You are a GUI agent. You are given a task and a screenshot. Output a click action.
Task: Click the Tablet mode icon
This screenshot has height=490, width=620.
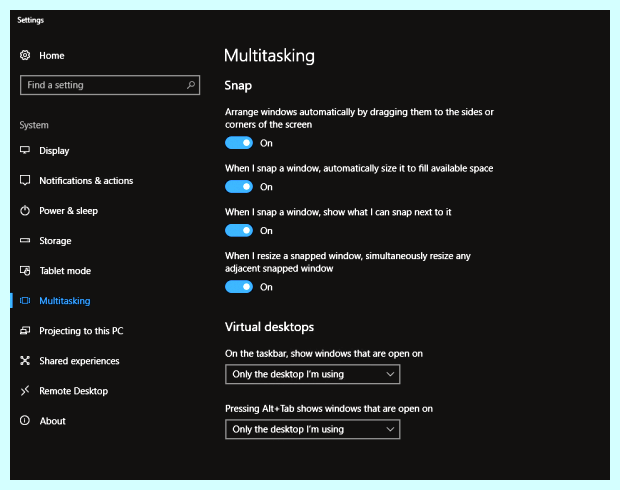(x=25, y=271)
